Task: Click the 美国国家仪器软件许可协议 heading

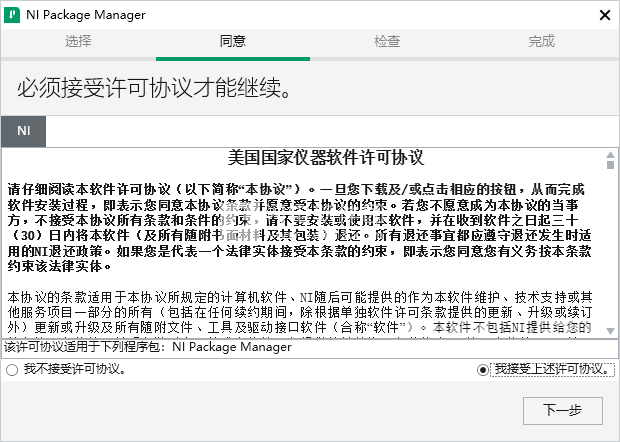Action: (x=312, y=158)
